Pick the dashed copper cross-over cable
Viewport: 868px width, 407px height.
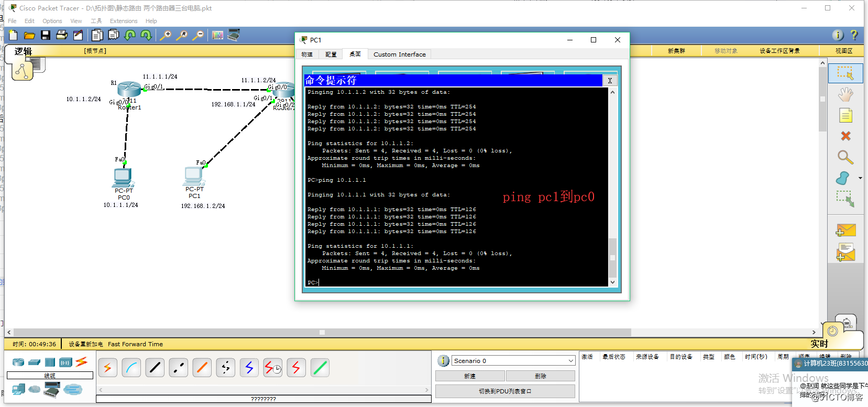coord(179,368)
